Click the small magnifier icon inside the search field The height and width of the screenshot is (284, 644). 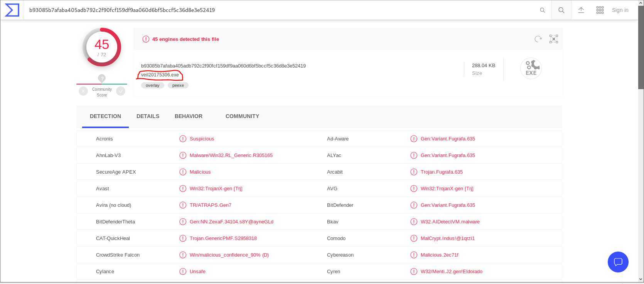pyautogui.click(x=542, y=10)
